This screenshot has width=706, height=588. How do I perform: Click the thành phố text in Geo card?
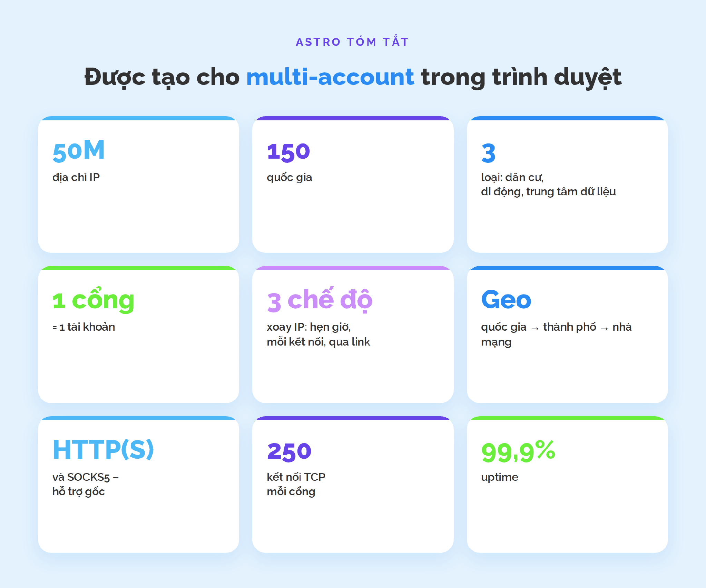[x=570, y=327]
